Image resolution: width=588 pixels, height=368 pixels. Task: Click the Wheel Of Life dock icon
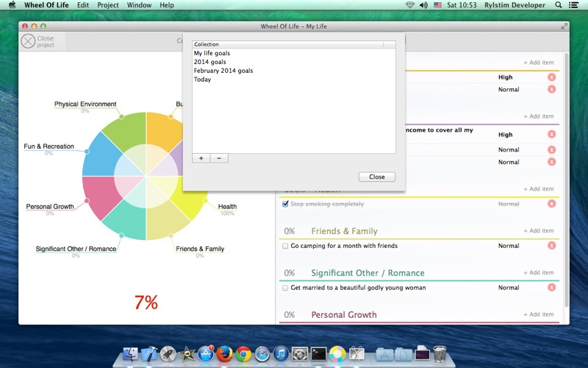coord(337,354)
